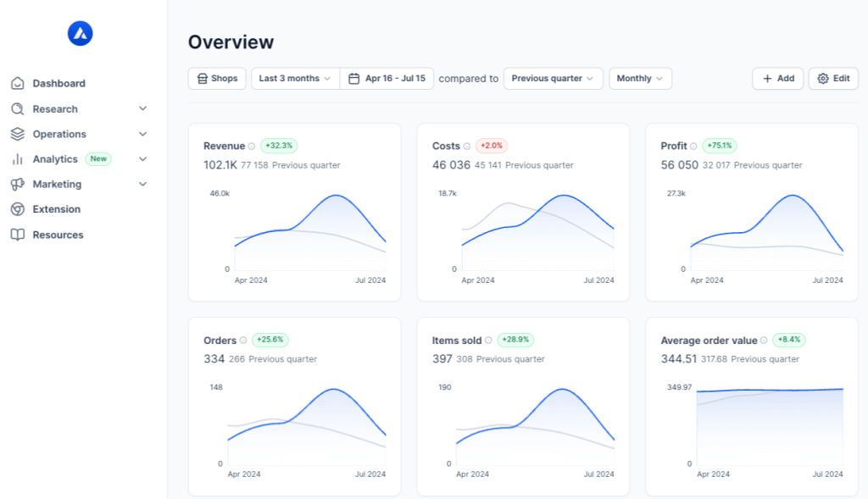Viewport: 868px width, 499px height.
Task: Expand the Research sidebar section chevron
Action: tap(142, 108)
